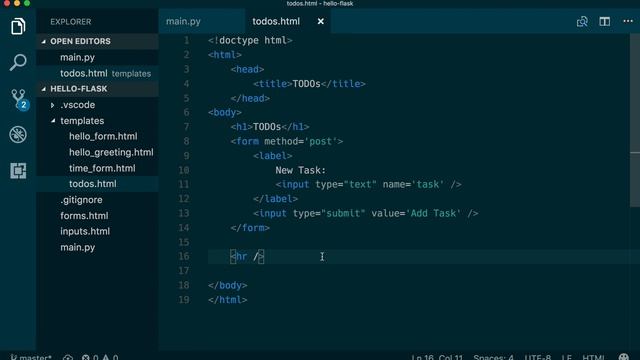The width and height of the screenshot is (640, 360).
Task: Click the doctype line 1 in the editor
Action: coord(250,40)
